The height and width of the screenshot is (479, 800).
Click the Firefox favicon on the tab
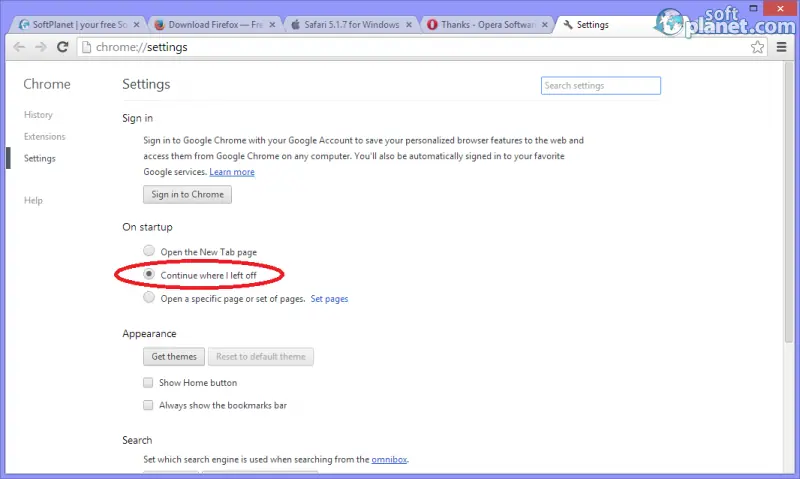coord(160,24)
